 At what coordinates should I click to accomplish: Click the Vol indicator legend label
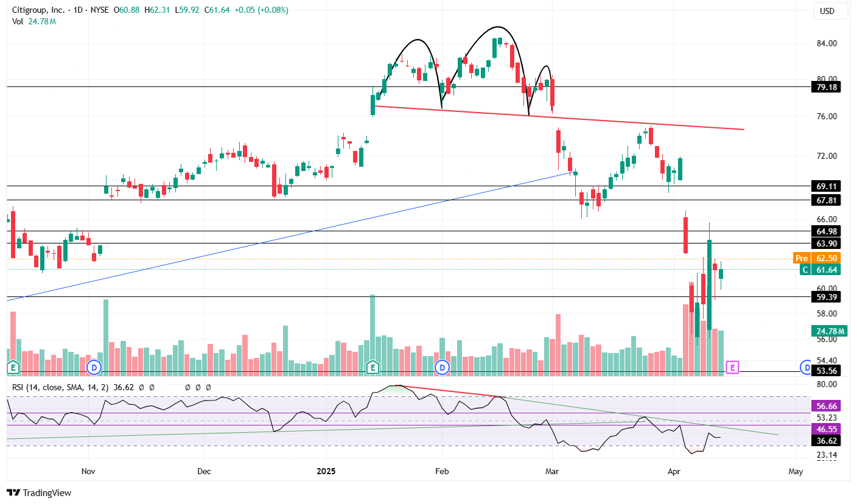tap(18, 21)
